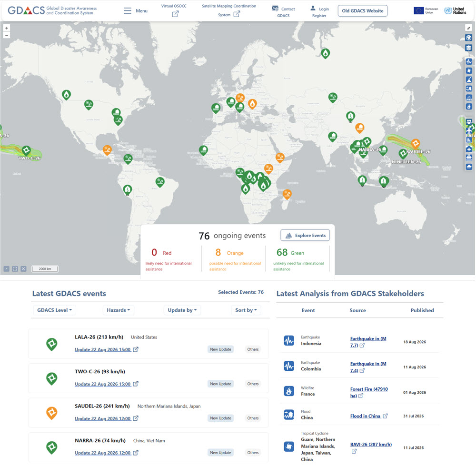Select the NINETEEN-26 cyclone marker on map
The height and width of the screenshot is (476, 476).
[403, 154]
